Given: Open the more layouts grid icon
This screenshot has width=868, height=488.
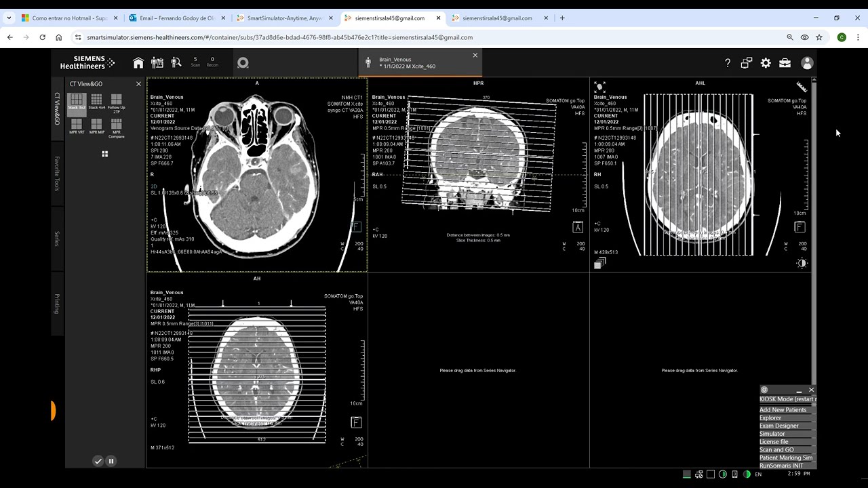Looking at the screenshot, I should coord(104,154).
